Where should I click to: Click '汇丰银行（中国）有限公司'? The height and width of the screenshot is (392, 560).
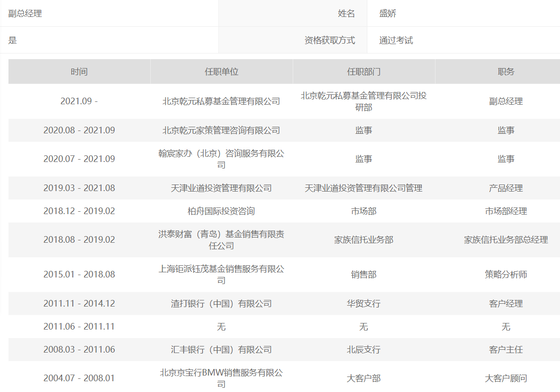[221, 350]
